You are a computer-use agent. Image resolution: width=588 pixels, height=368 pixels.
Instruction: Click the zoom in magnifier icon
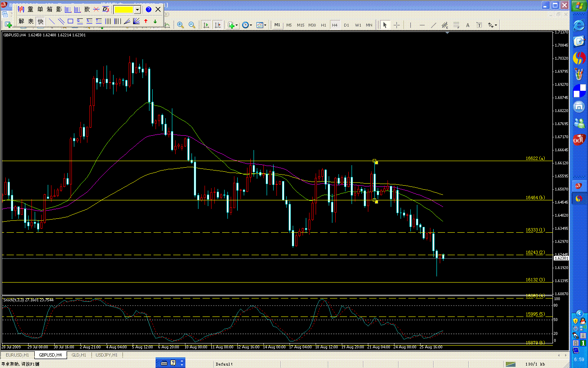(180, 25)
